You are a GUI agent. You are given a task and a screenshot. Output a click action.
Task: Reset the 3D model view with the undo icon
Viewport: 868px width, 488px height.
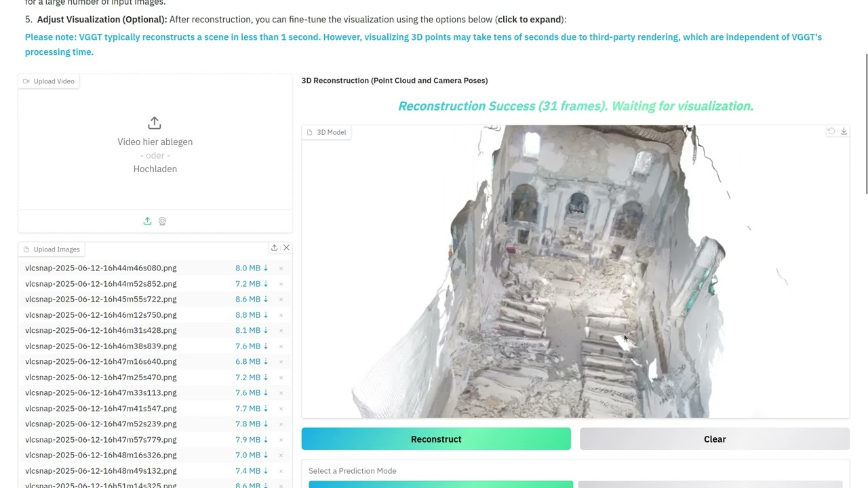point(831,131)
